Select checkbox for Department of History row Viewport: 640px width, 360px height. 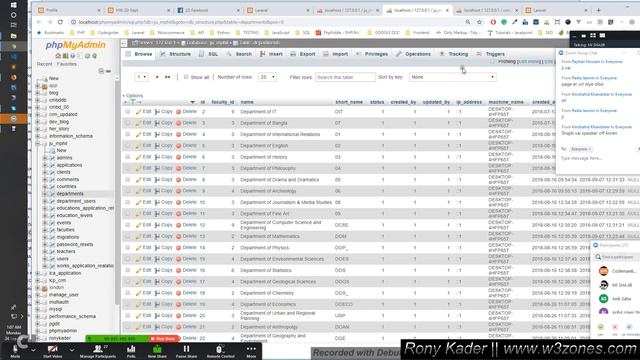pos(128,157)
